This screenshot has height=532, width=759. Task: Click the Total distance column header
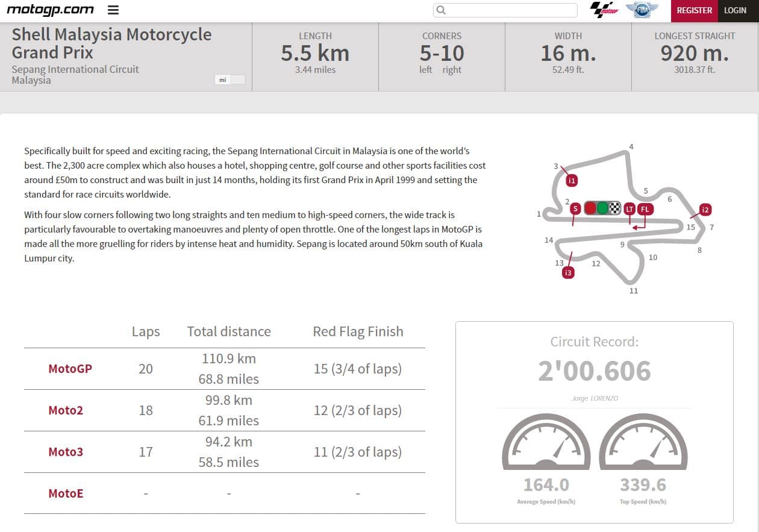coord(229,331)
